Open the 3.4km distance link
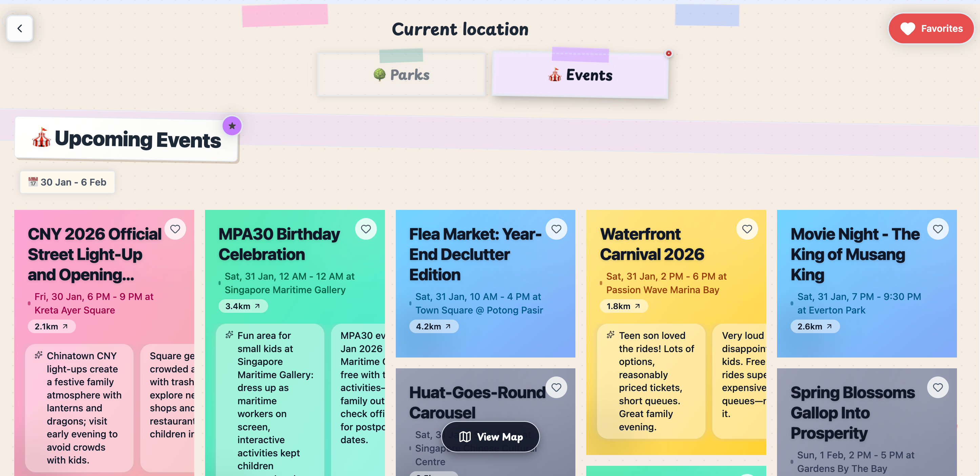Screen dimensions: 980x476 click(x=243, y=306)
